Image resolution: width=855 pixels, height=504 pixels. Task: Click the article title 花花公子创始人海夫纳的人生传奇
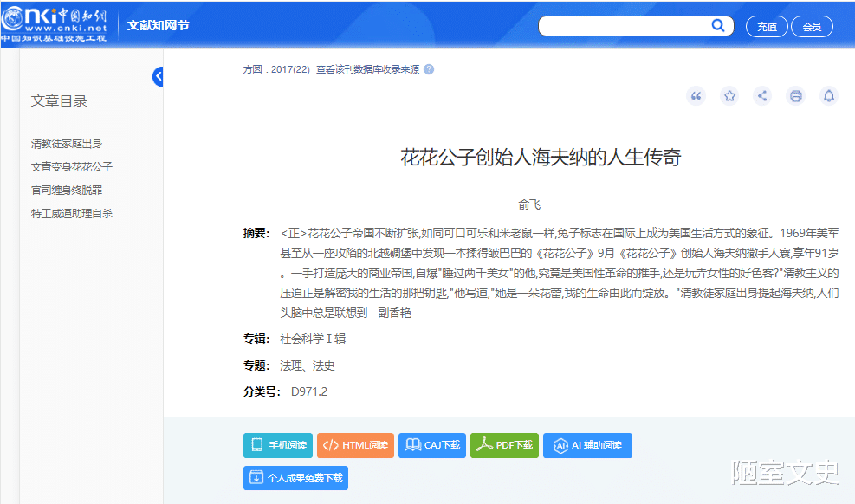click(541, 158)
